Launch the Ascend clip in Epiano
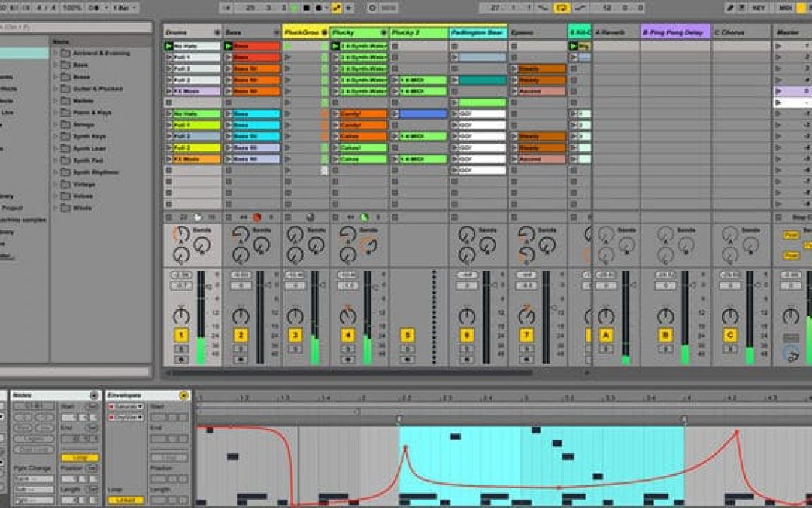This screenshot has height=508, width=812. pos(514,91)
